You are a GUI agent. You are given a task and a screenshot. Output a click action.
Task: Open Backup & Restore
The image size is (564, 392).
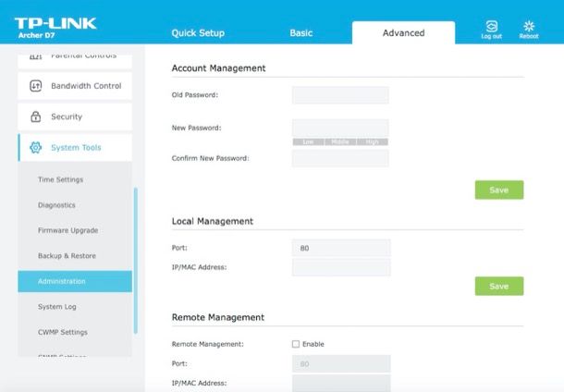click(x=67, y=256)
